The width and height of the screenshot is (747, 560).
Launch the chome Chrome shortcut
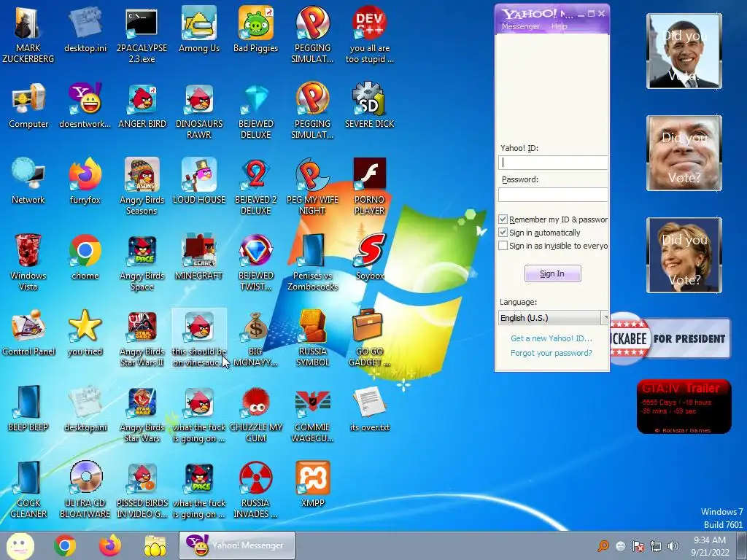click(x=85, y=257)
